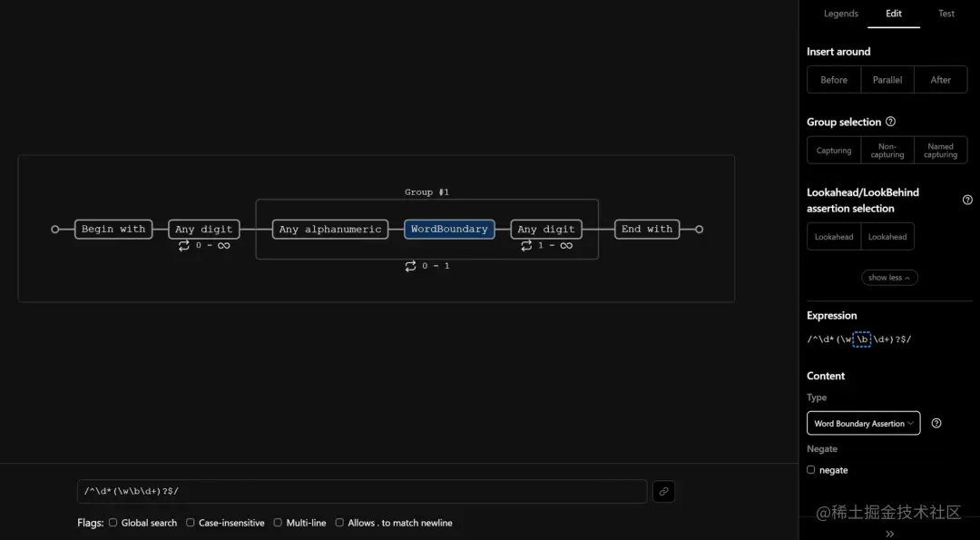This screenshot has width=980, height=540.
Task: Open help icon next to Type dropdown
Action: pyautogui.click(x=936, y=423)
